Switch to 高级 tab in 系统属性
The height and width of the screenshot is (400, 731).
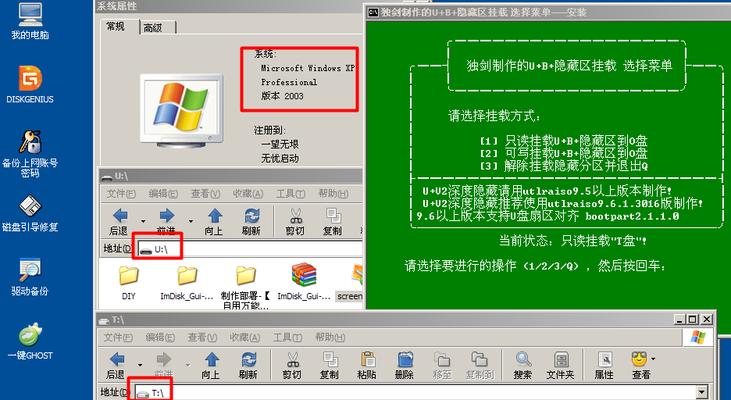tap(152, 28)
